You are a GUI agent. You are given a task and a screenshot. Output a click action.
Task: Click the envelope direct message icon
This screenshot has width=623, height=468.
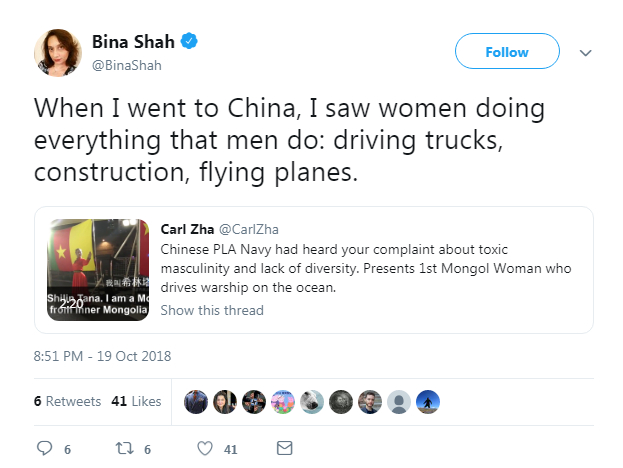pyautogui.click(x=284, y=449)
